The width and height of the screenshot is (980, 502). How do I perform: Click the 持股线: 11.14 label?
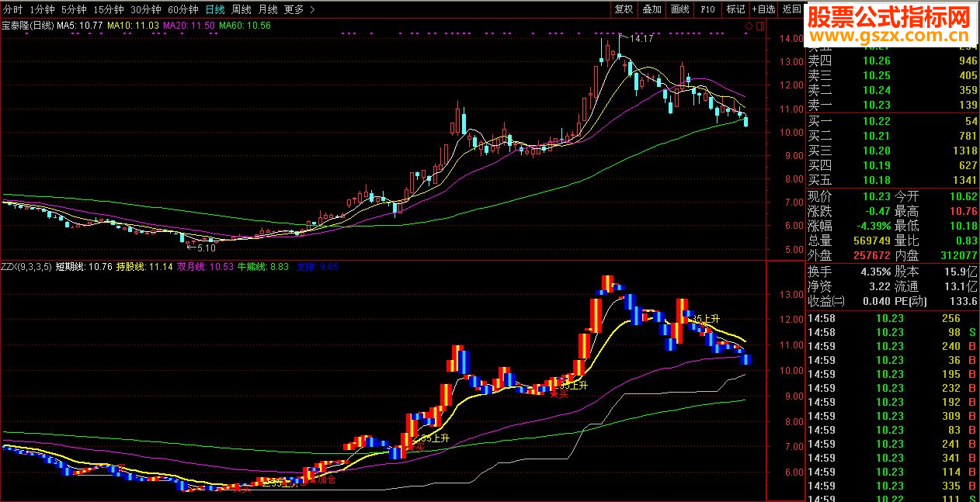click(145, 267)
